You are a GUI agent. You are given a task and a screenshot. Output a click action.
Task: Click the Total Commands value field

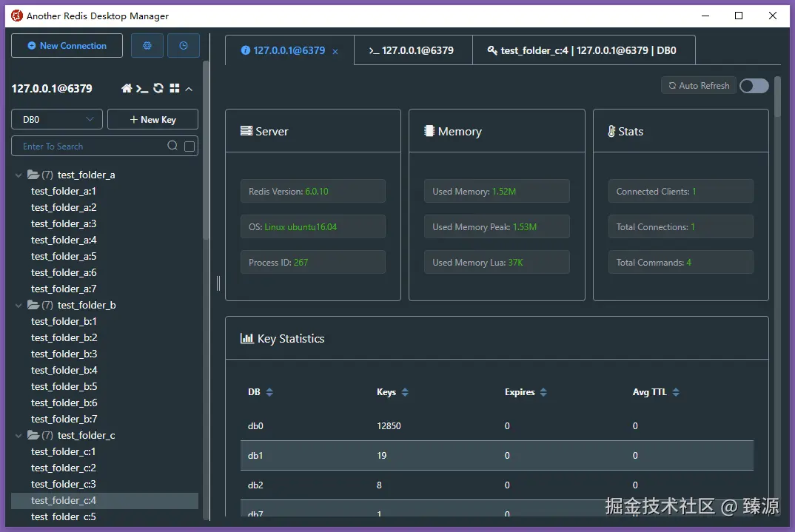680,262
